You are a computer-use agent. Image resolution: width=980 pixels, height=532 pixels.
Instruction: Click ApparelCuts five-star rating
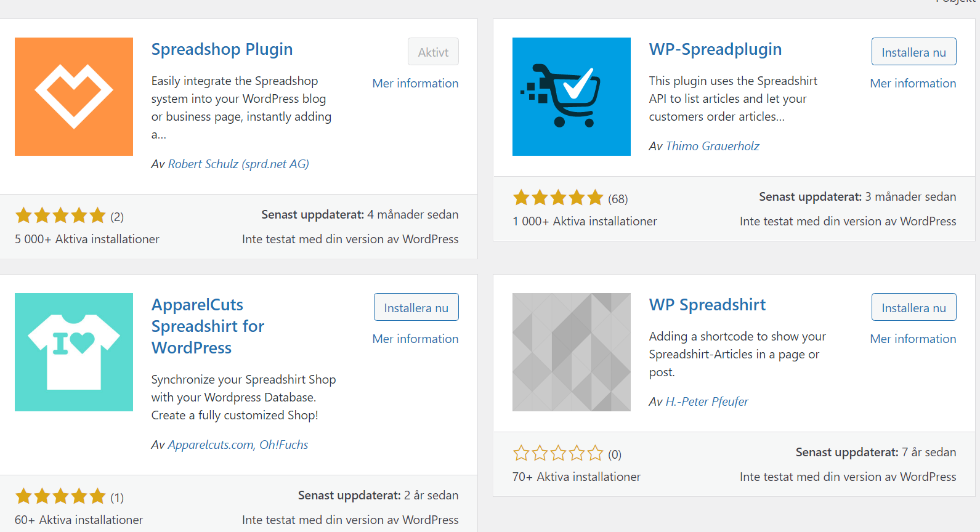(x=60, y=496)
